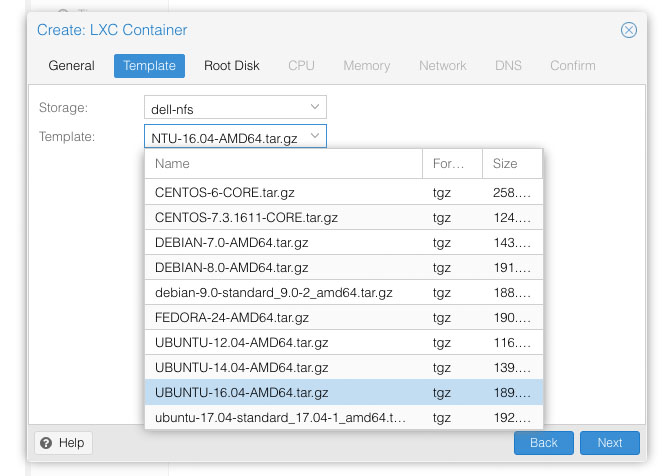The height and width of the screenshot is (476, 662).
Task: Expand the Storage dell-nfs dropdown arrow
Action: [x=315, y=107]
